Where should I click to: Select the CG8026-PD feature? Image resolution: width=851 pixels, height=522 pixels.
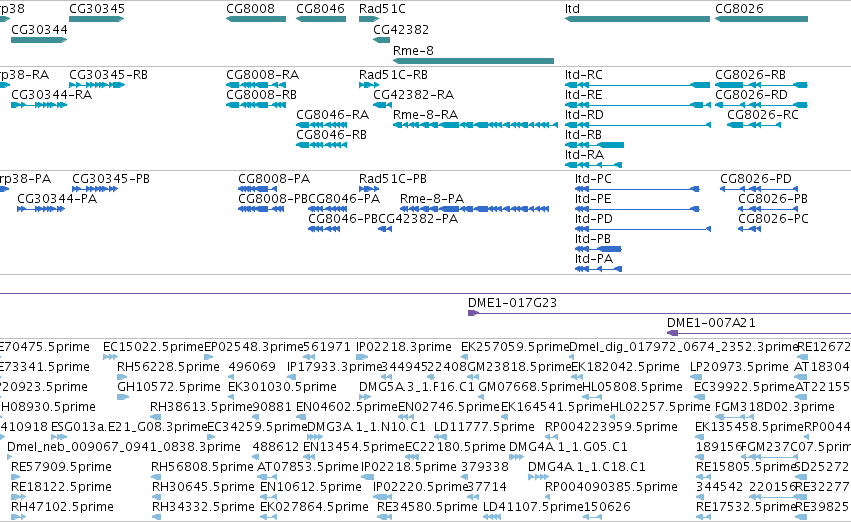(759, 189)
